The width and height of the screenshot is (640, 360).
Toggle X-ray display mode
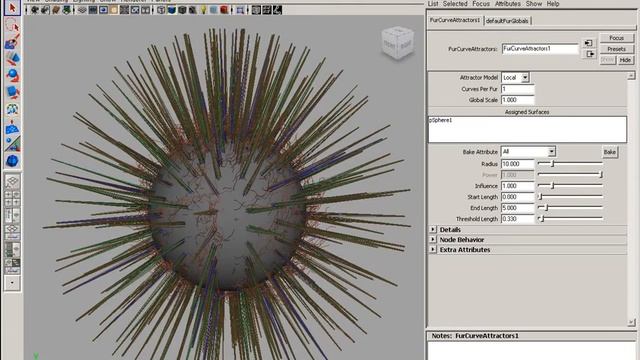point(256,10)
